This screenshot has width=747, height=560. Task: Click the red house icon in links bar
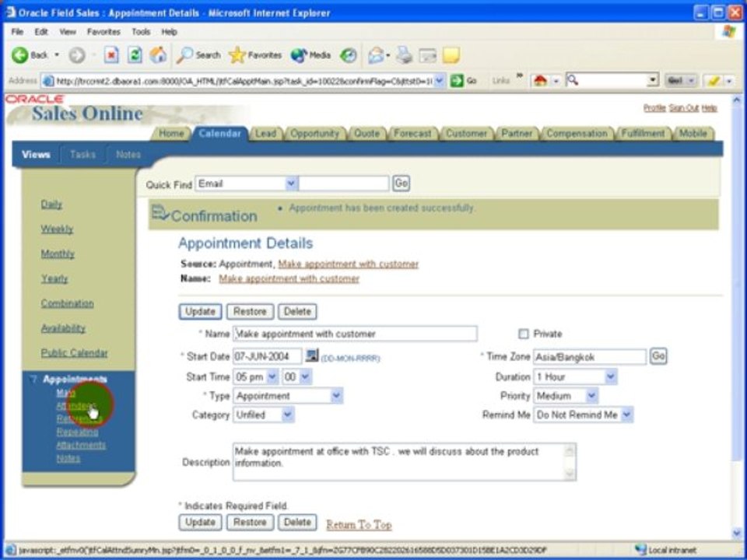tap(540, 81)
